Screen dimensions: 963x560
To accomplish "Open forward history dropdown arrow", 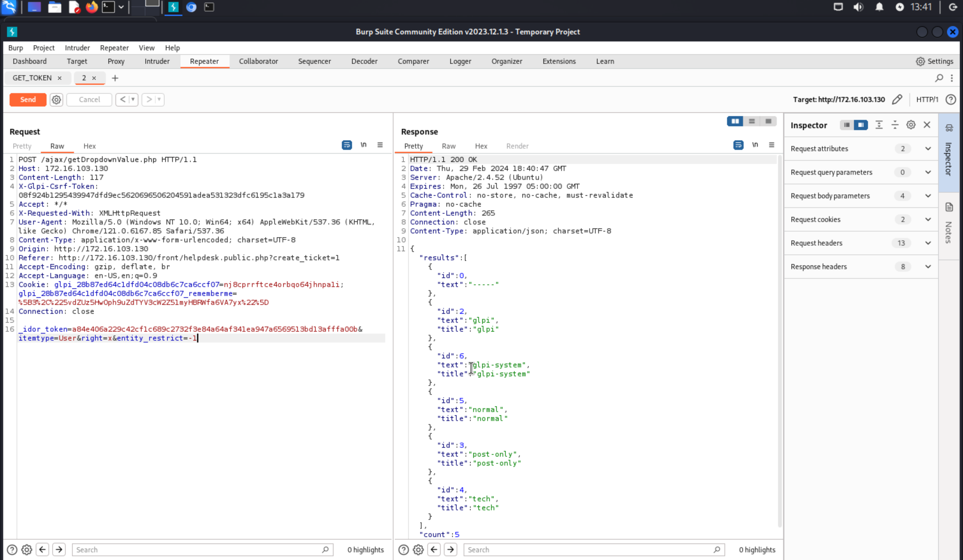I will coord(159,99).
